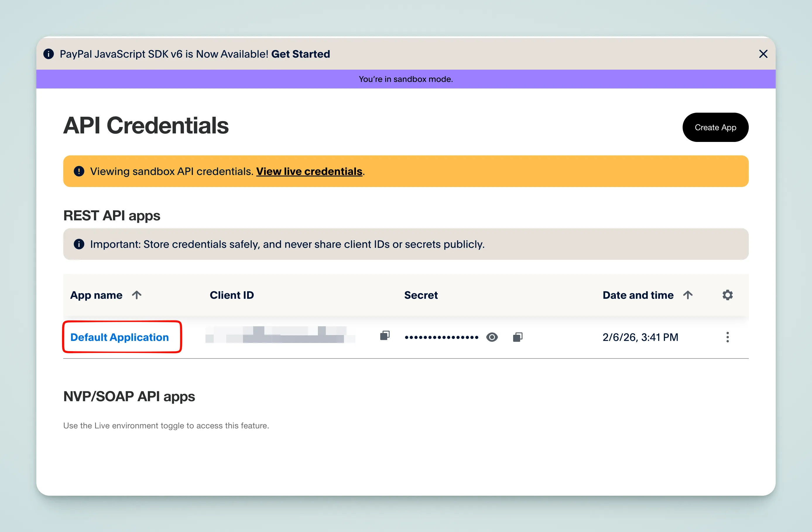Dismiss the SDK v6 announcement banner
The image size is (812, 532).
pos(763,54)
